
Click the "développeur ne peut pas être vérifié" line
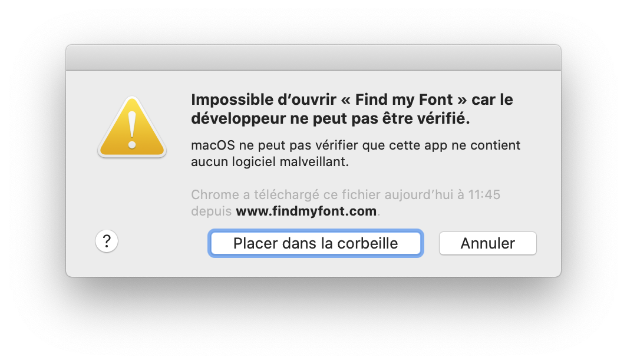point(330,118)
